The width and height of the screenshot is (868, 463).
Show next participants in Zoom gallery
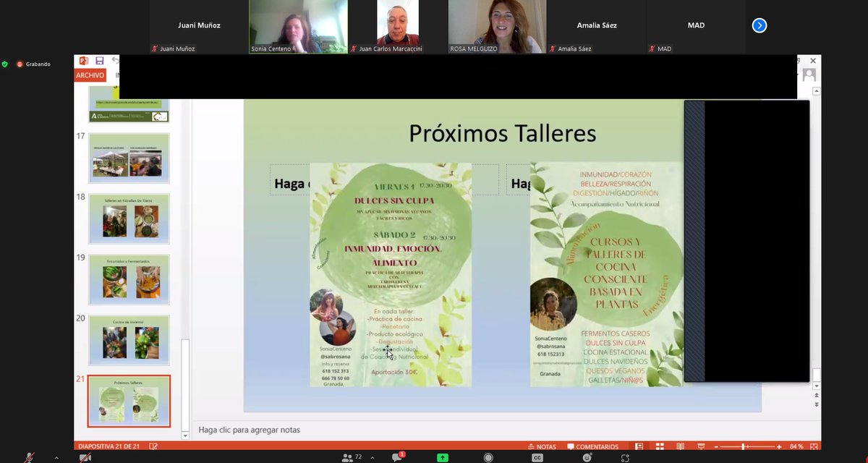pos(759,25)
